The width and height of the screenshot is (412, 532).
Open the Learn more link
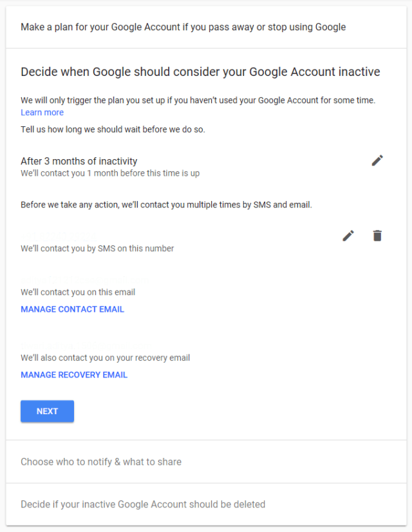[42, 112]
